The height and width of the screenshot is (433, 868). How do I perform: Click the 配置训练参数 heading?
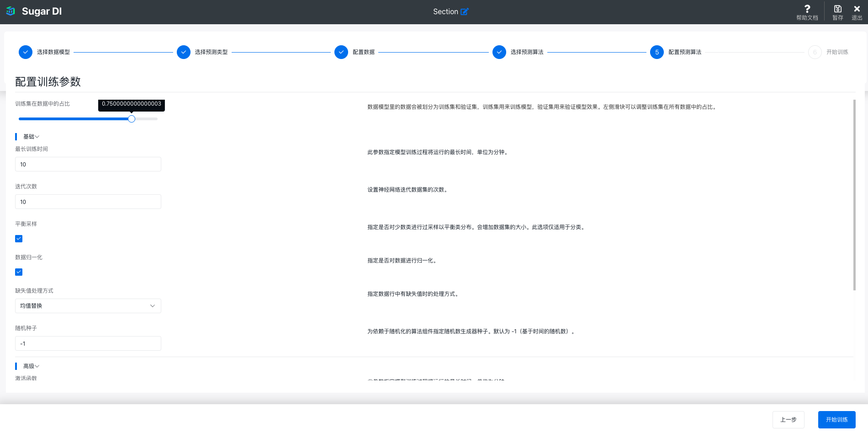48,82
